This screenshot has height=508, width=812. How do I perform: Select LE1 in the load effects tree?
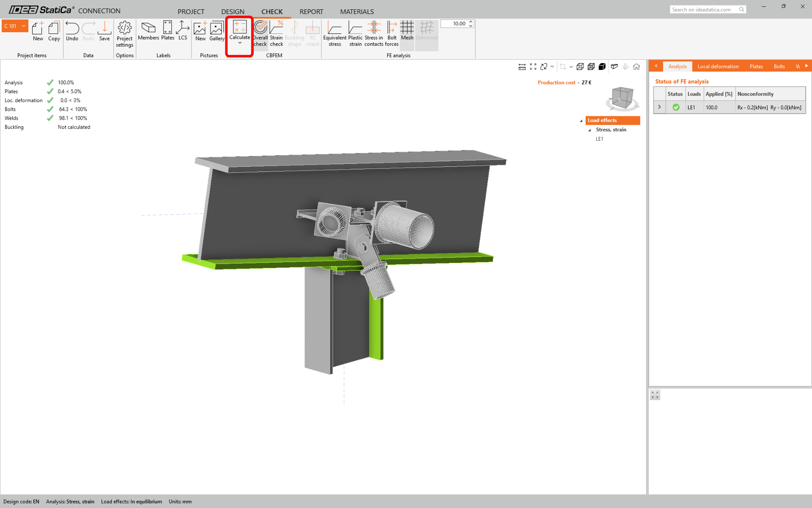pyautogui.click(x=599, y=139)
